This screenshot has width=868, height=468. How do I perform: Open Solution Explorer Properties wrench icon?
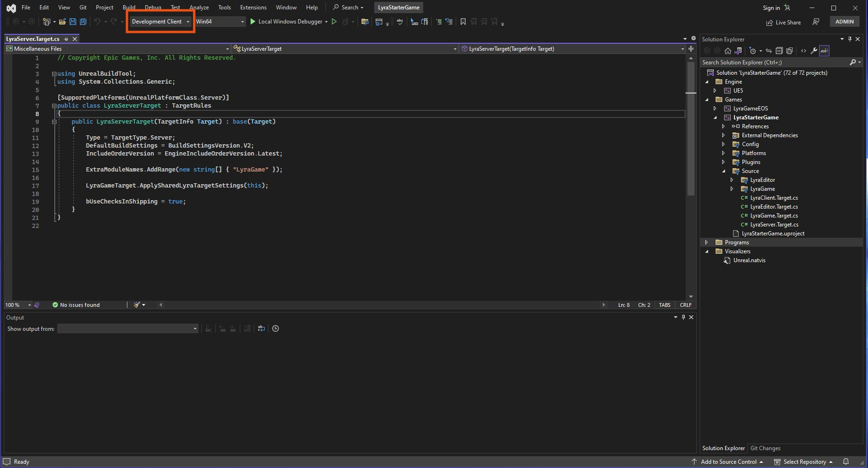point(813,51)
